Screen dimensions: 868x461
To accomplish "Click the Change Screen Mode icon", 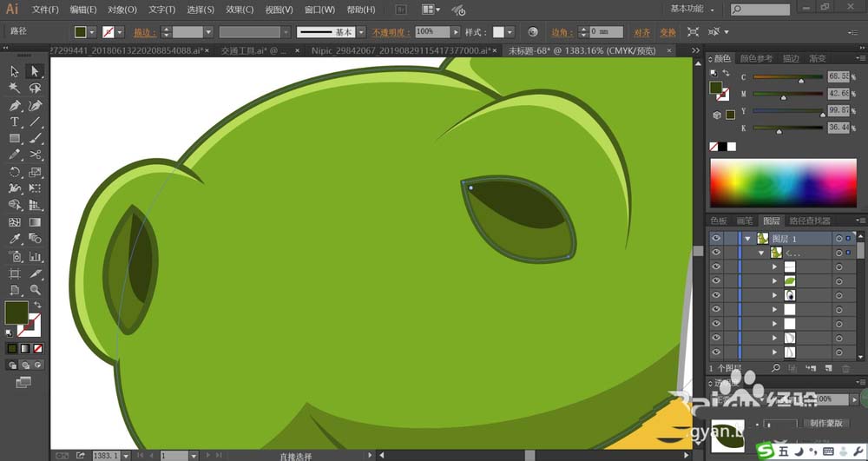I will 23,382.
